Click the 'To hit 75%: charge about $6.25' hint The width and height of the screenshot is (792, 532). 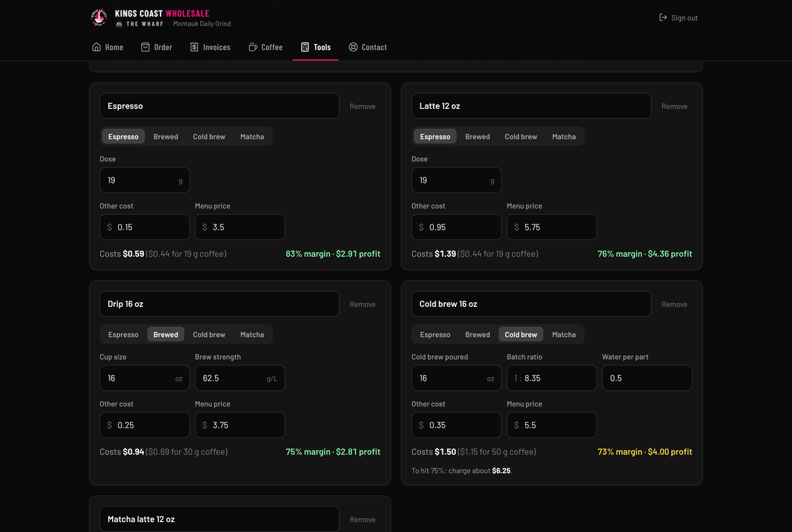(x=462, y=471)
